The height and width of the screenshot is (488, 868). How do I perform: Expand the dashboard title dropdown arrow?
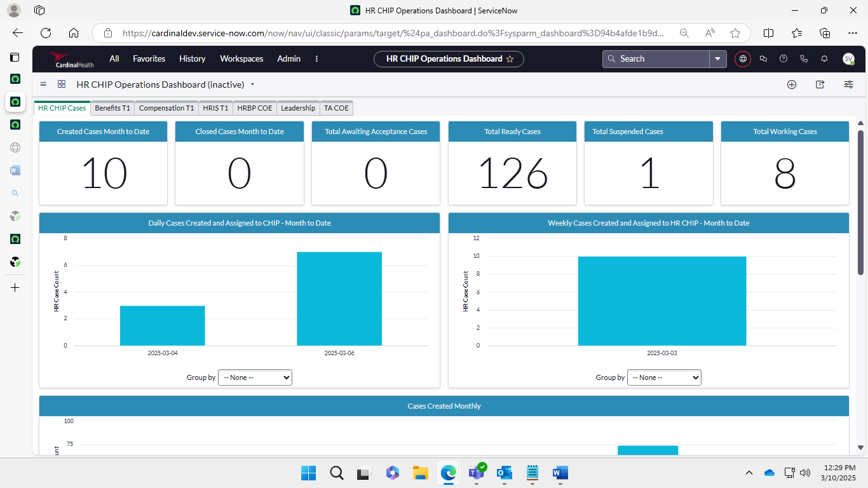pyautogui.click(x=252, y=84)
